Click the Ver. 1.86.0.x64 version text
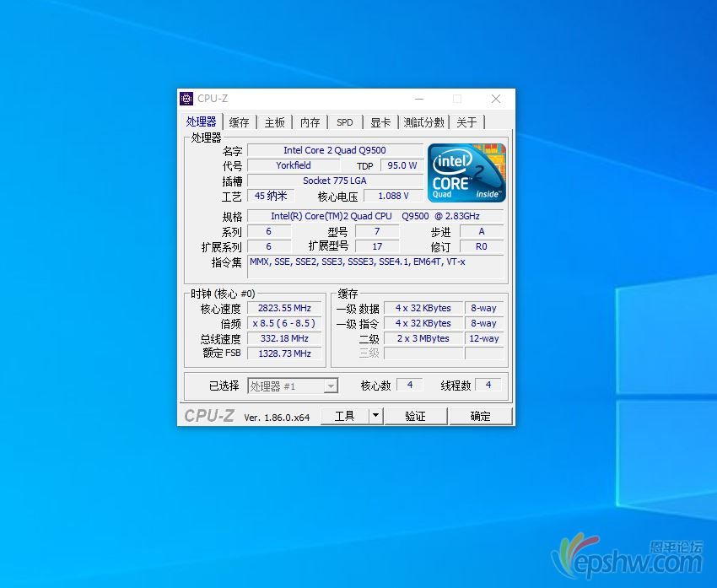This screenshot has width=717, height=588. (277, 418)
